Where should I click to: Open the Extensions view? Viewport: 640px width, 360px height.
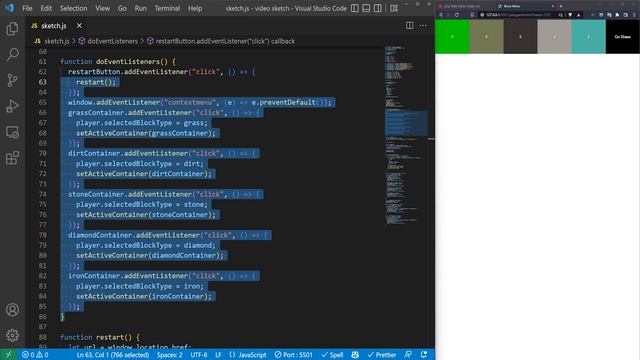[x=12, y=158]
